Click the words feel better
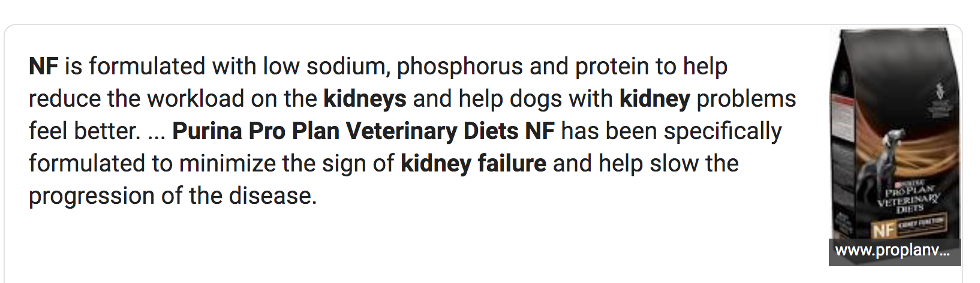The height and width of the screenshot is (283, 980). [x=84, y=131]
